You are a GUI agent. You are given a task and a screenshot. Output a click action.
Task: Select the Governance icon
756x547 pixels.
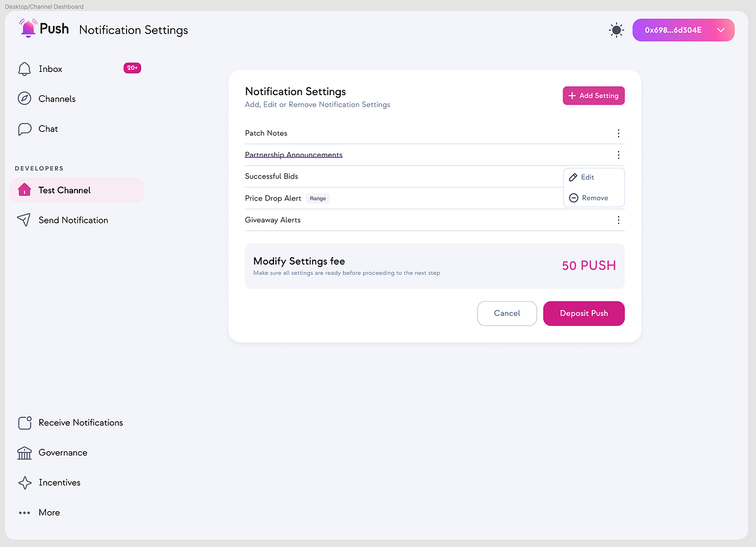[x=24, y=452]
